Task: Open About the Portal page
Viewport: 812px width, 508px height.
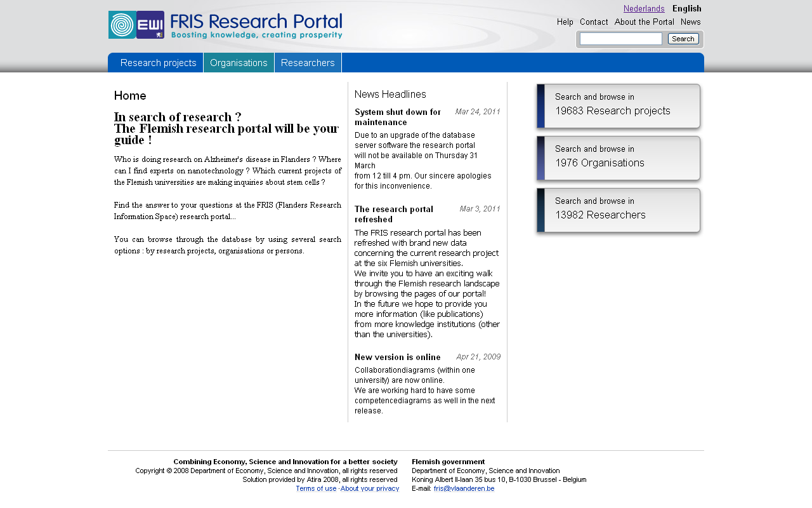Action: point(645,22)
